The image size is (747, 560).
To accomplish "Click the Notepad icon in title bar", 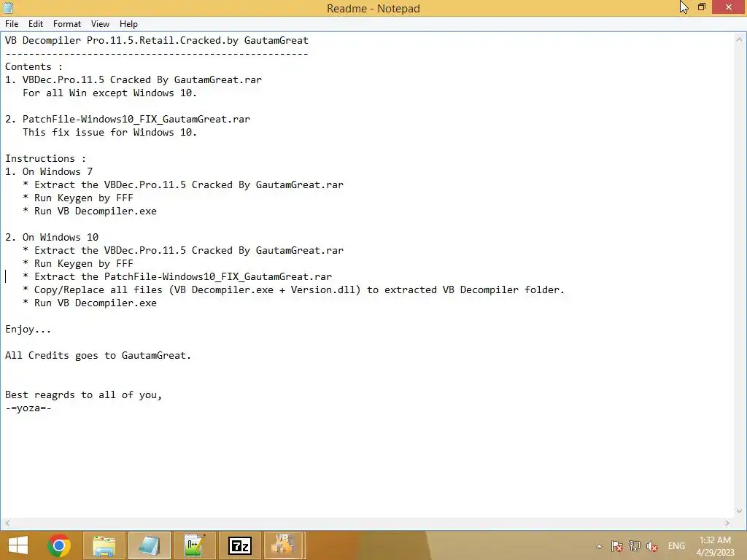I will 8,7.
